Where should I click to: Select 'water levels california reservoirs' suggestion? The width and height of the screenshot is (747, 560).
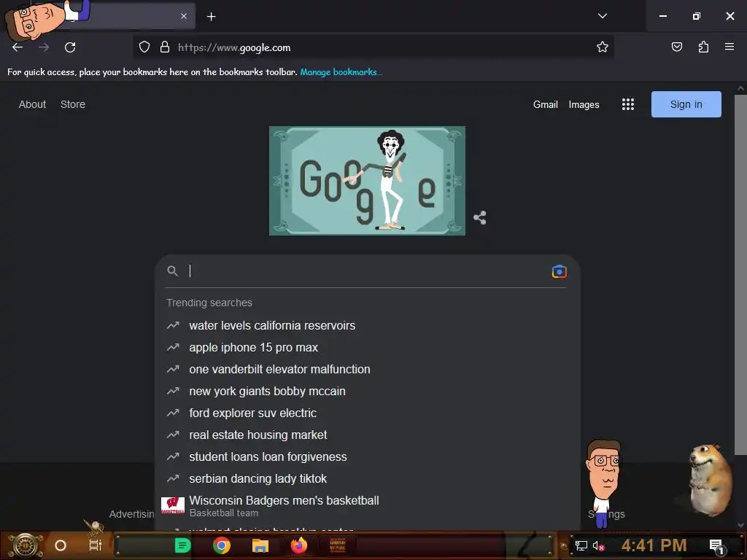click(368, 326)
